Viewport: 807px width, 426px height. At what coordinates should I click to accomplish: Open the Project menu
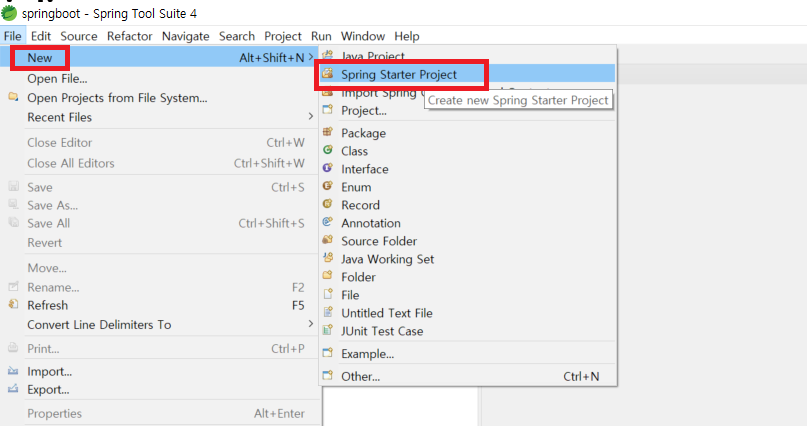tap(283, 36)
